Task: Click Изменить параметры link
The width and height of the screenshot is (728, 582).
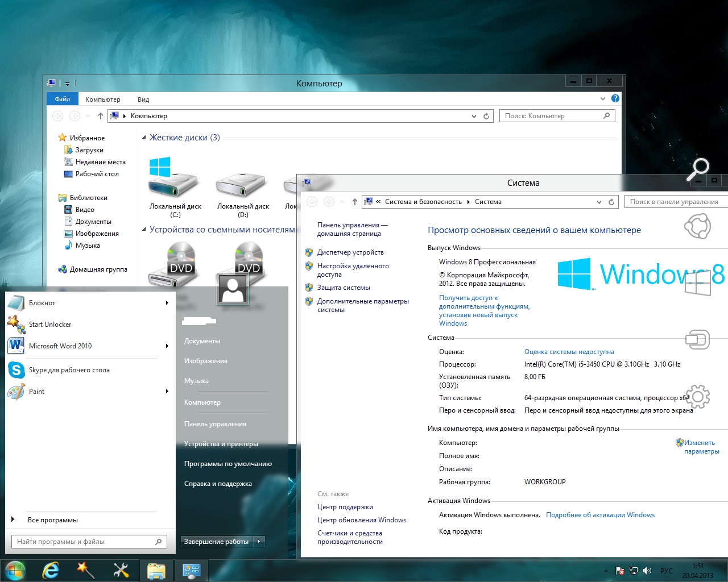Action: 701,447
